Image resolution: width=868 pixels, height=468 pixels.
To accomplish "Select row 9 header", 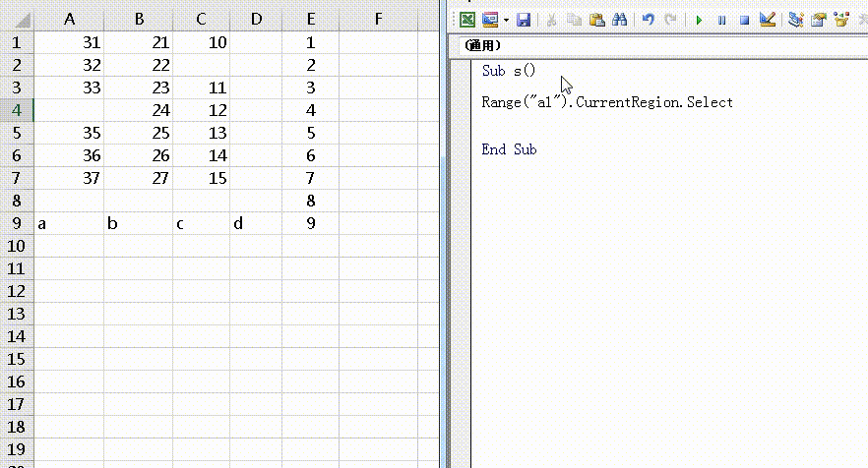I will click(x=17, y=223).
